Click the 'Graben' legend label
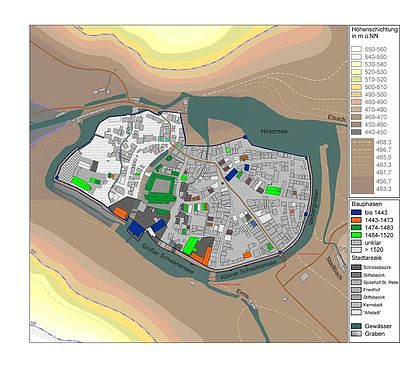The width and height of the screenshot is (400, 367). coord(375,334)
